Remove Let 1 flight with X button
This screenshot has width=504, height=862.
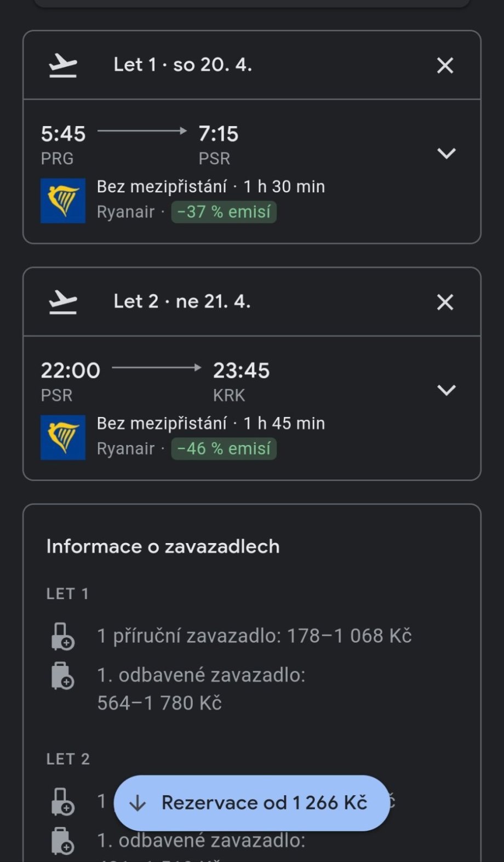click(x=445, y=66)
